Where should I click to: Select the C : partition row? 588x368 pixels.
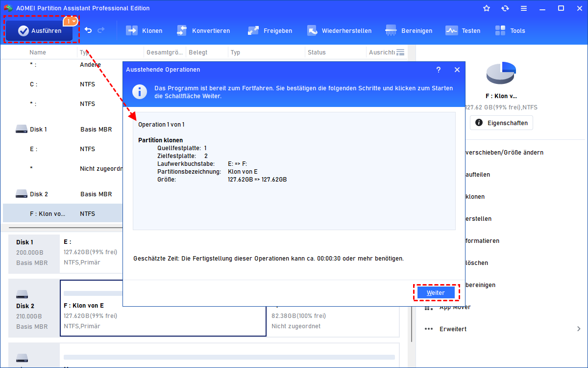pos(63,84)
